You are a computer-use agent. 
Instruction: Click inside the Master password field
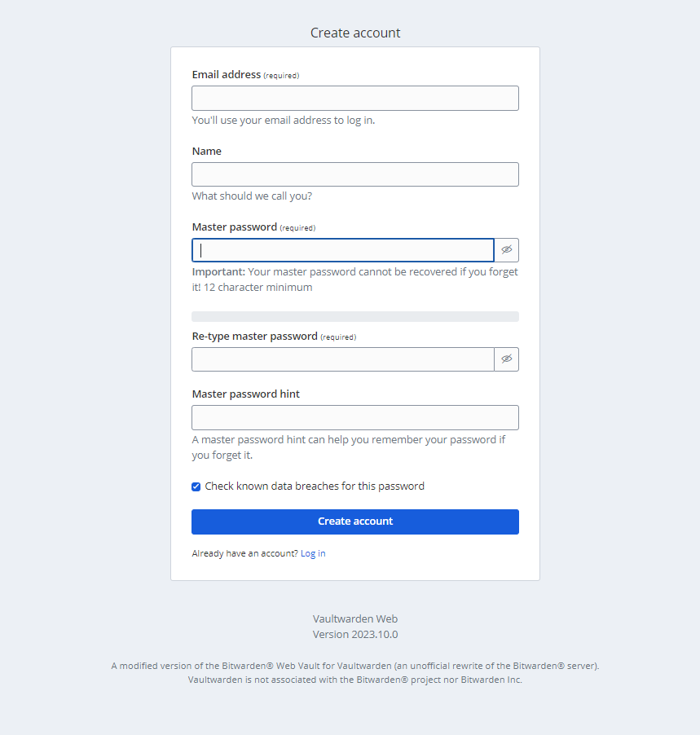point(343,250)
